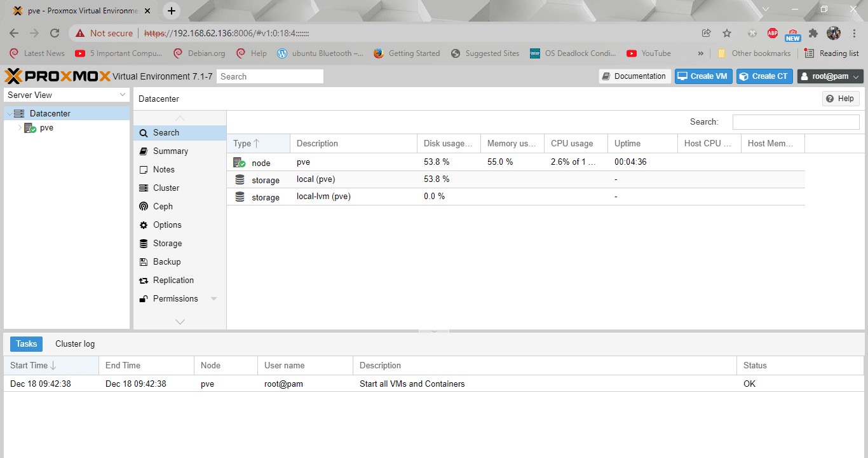Open the Debian.org bookmark
Screen dimensions: 868x458
point(200,53)
